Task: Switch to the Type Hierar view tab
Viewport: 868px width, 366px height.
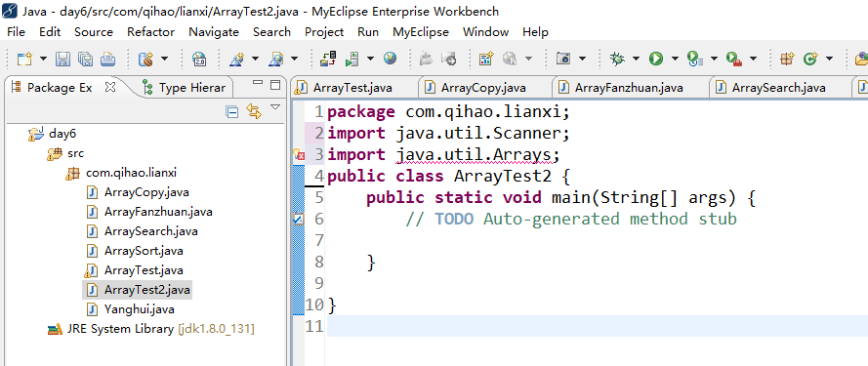Action: 185,88
